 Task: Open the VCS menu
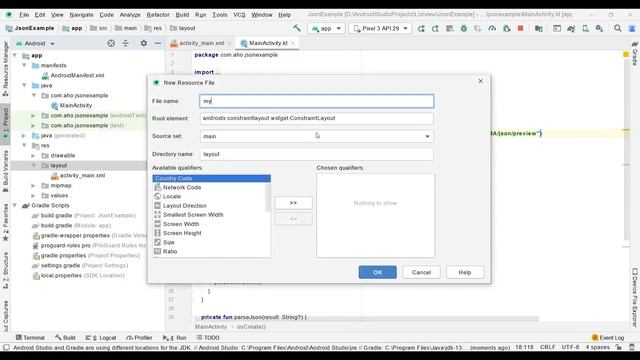239,15
